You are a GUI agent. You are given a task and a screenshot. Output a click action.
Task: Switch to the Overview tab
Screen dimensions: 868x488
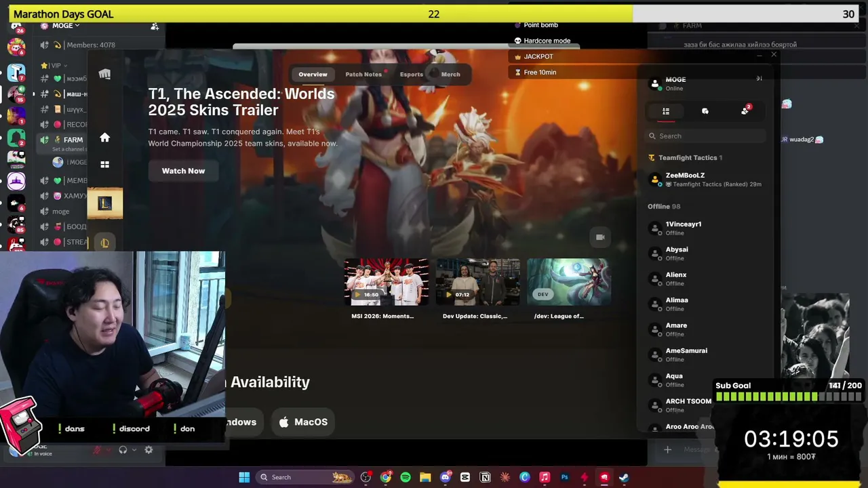[x=313, y=75]
